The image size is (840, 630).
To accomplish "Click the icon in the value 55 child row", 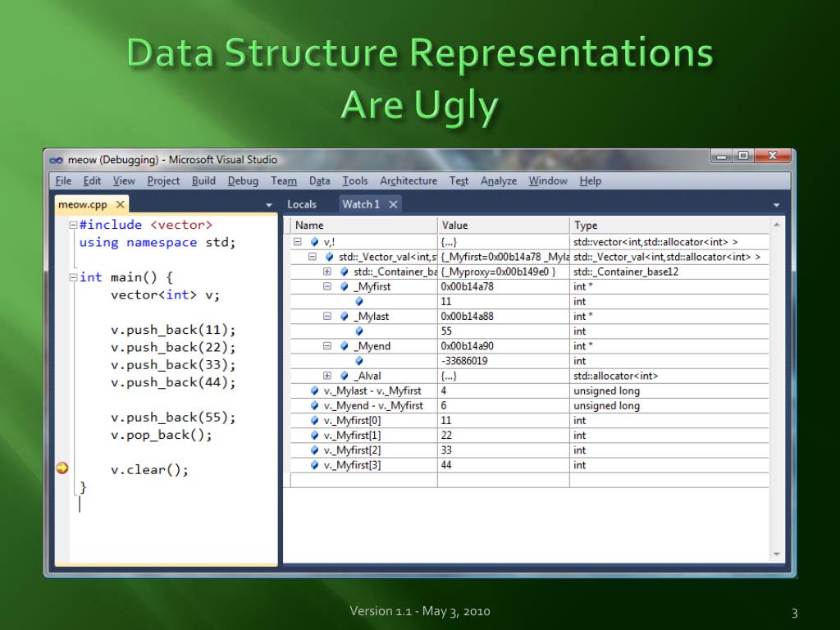I will [x=359, y=331].
